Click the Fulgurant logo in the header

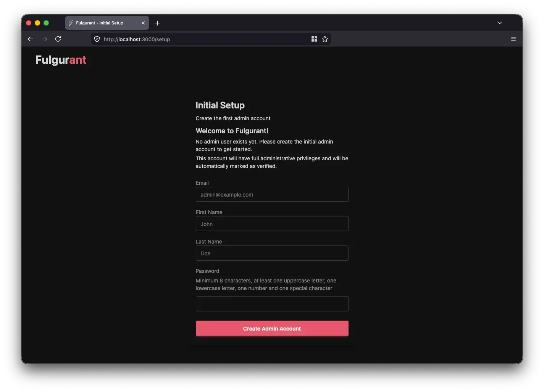(x=61, y=60)
